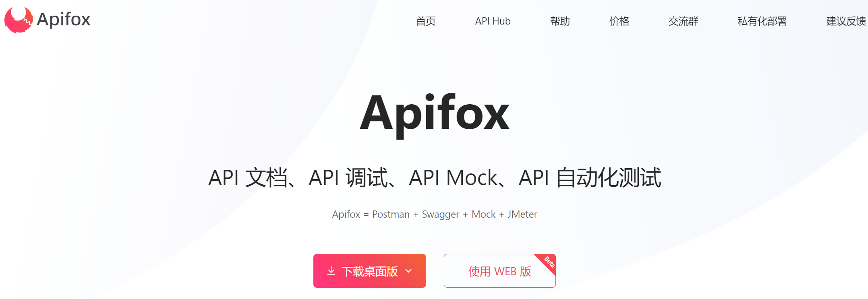868x299 pixels.
Task: Click the Beta ribbon badge
Action: pos(547,264)
